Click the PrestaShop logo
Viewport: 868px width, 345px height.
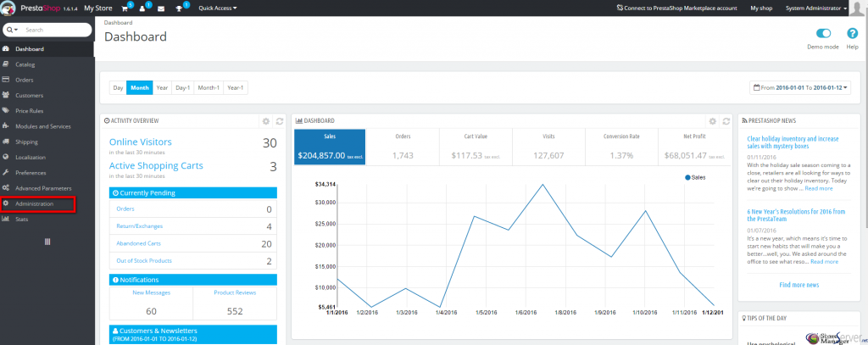click(8, 8)
